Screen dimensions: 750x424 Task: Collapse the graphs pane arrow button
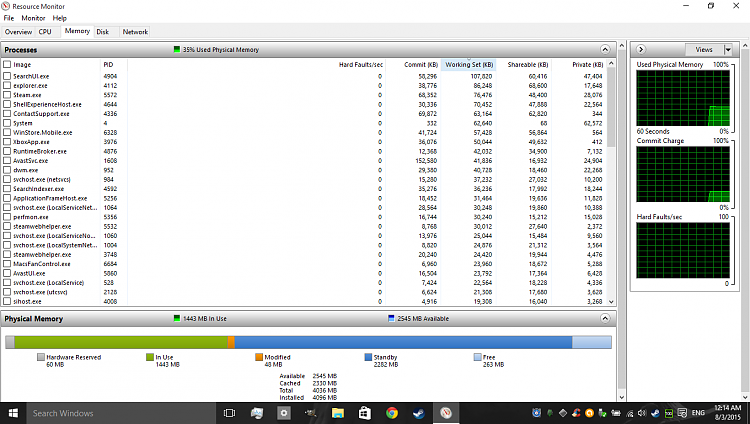(x=641, y=49)
